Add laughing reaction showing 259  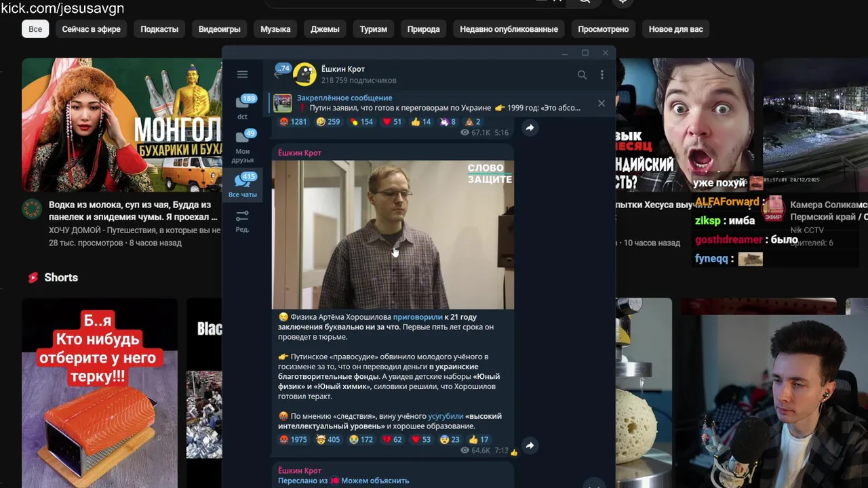pyautogui.click(x=328, y=122)
